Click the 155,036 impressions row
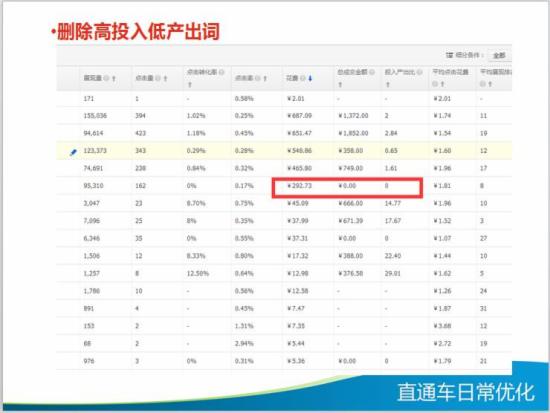Viewport: 550px width, 413px height. [284, 116]
